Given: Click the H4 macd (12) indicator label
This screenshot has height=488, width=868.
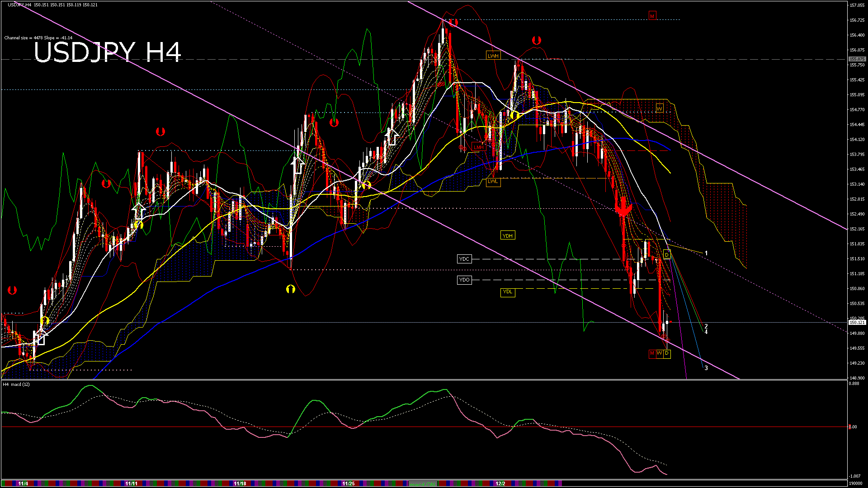Looking at the screenshot, I should click(x=16, y=385).
